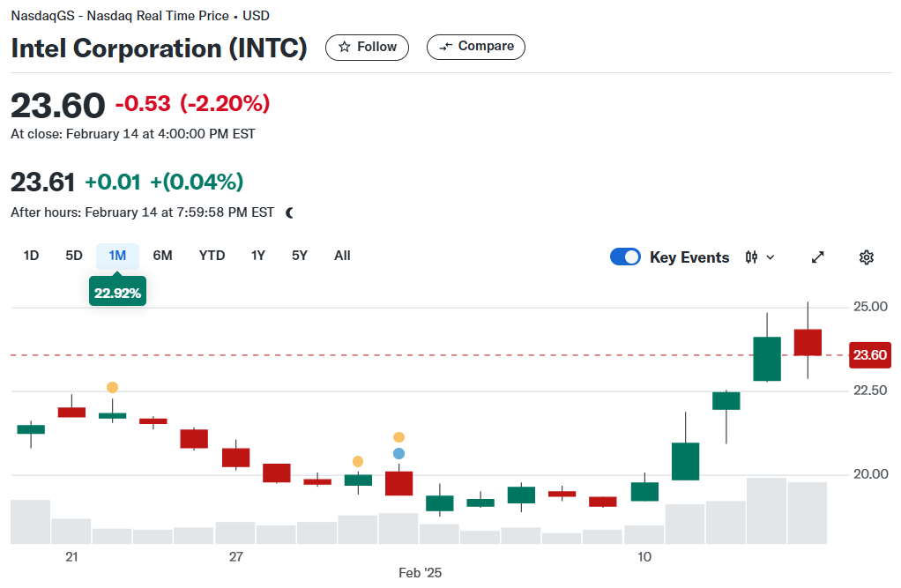Viewport: 901px width, 588px height.
Task: Show the 5Y chart range
Action: (300, 256)
